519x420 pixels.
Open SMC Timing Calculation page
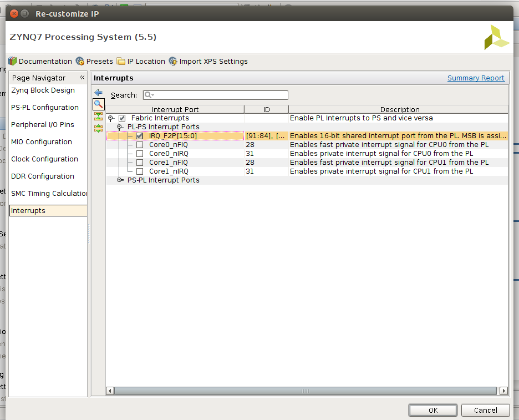coord(49,194)
